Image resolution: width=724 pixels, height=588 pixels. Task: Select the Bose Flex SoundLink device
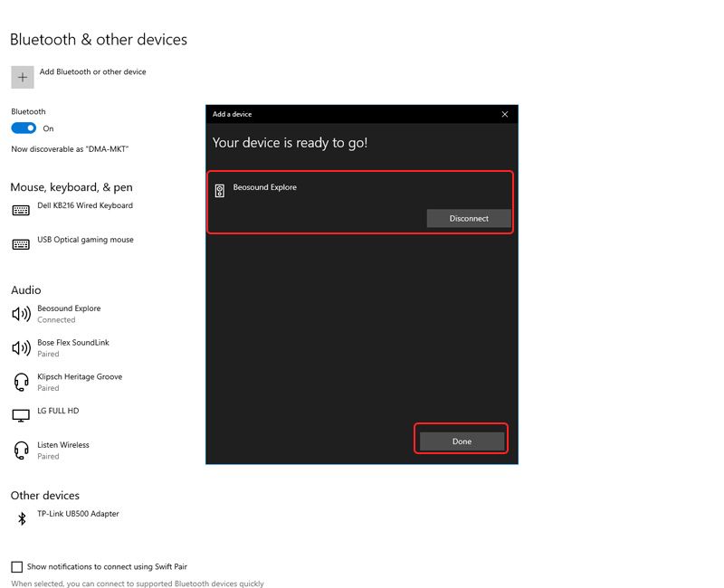[x=73, y=343]
